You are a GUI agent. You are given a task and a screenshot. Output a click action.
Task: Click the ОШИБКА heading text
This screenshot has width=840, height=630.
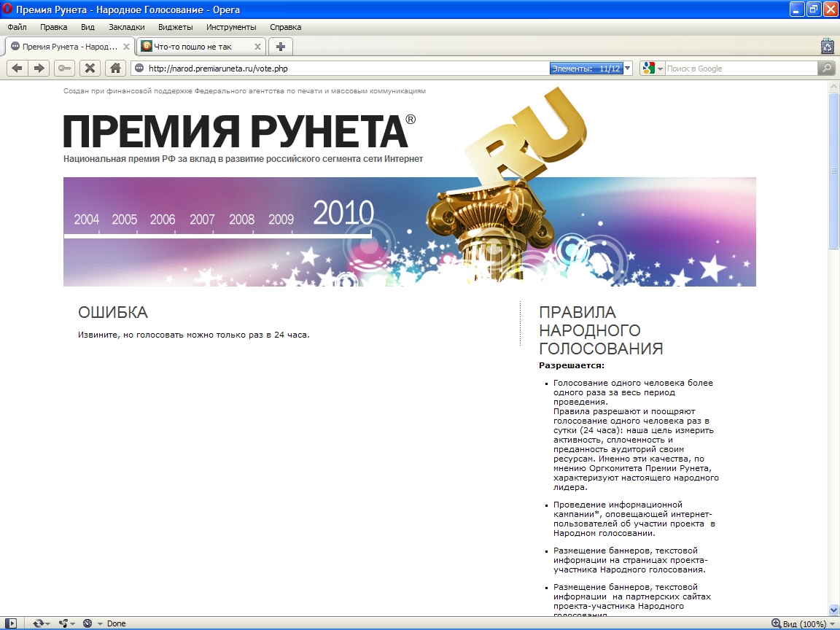(113, 312)
